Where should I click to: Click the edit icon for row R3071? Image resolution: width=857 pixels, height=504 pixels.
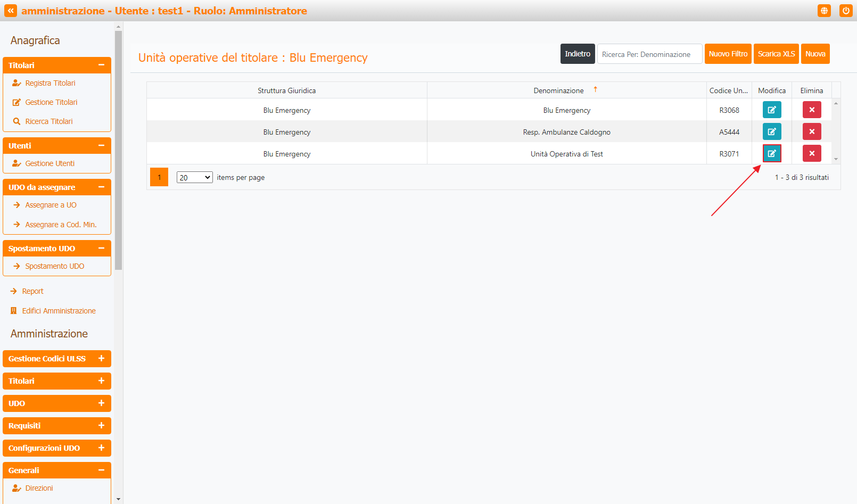point(771,153)
